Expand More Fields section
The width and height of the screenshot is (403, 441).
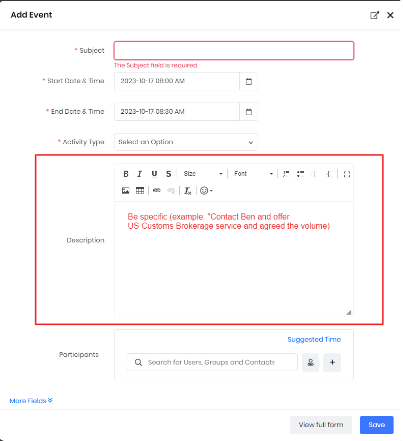(x=31, y=400)
